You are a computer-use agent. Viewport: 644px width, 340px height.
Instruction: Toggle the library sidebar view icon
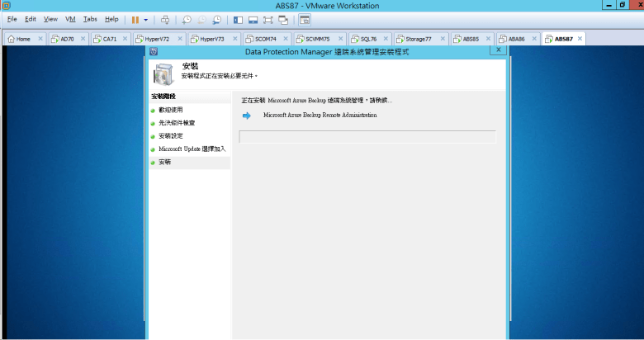pyautogui.click(x=238, y=19)
